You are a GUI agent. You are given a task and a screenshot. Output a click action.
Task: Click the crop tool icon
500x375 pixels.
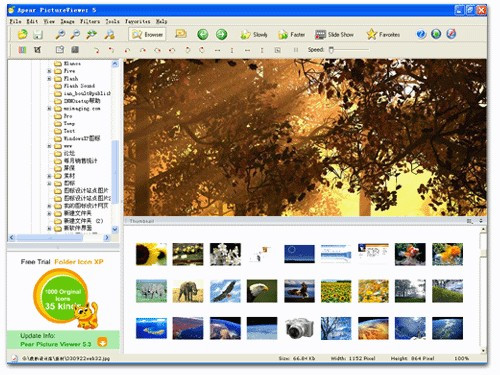point(37,50)
